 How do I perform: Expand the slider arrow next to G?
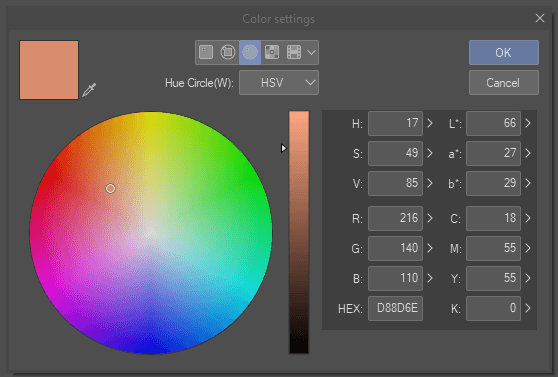(430, 248)
